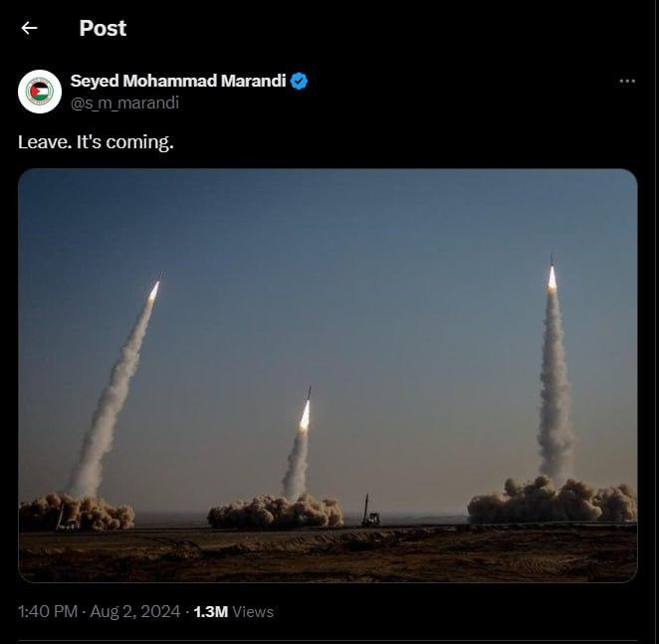Click the middle rocket's flame in the photo
The width and height of the screenshot is (659, 644).
click(306, 415)
